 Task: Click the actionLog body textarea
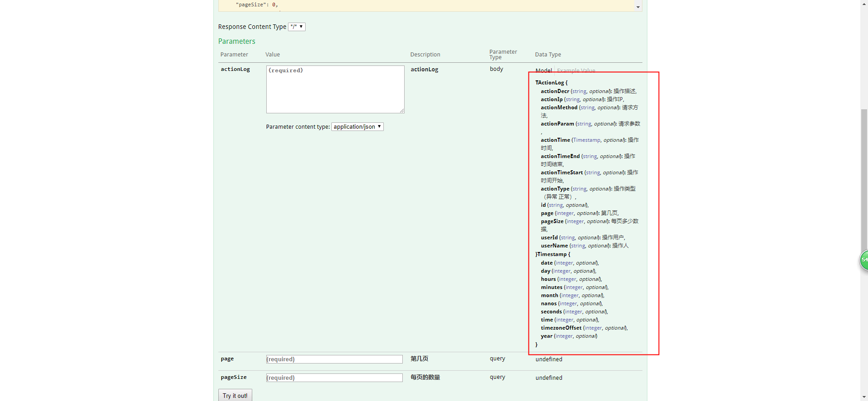(x=335, y=89)
